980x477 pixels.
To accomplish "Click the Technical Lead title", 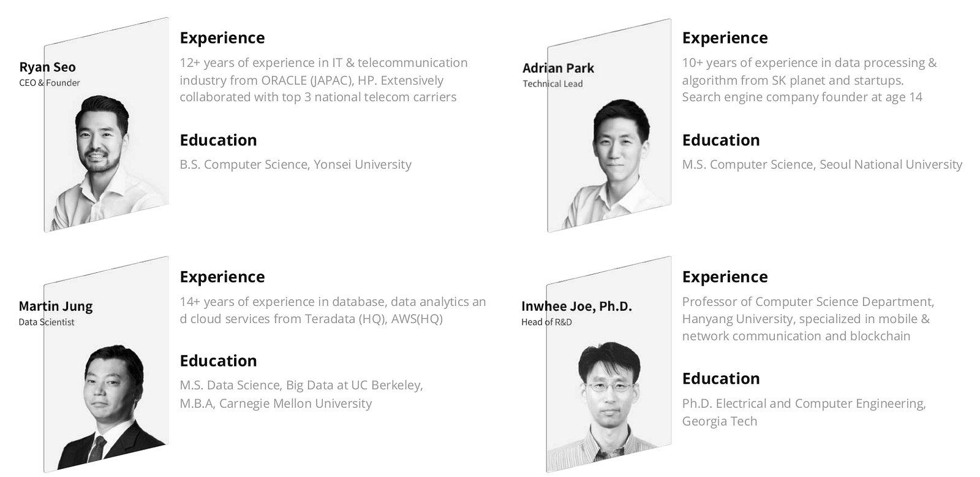I will click(x=552, y=84).
